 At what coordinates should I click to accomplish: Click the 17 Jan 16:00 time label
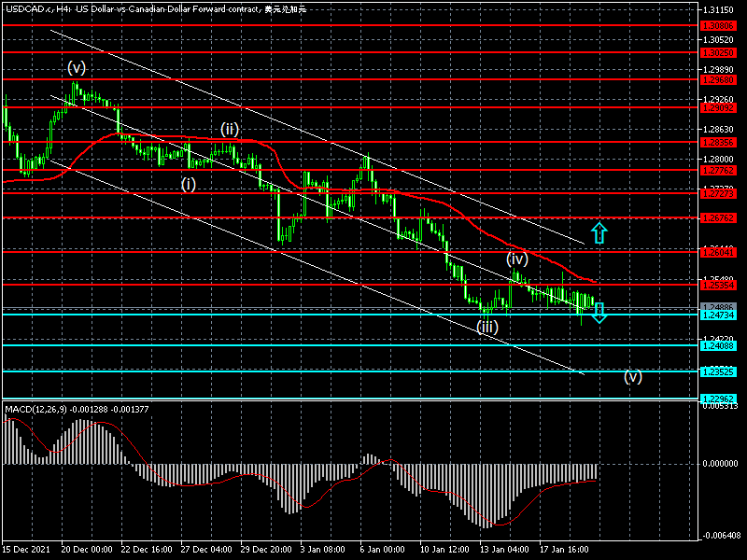564,549
